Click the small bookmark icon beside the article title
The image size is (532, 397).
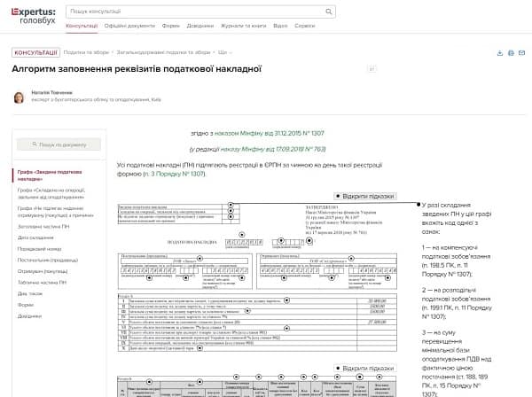pos(372,69)
